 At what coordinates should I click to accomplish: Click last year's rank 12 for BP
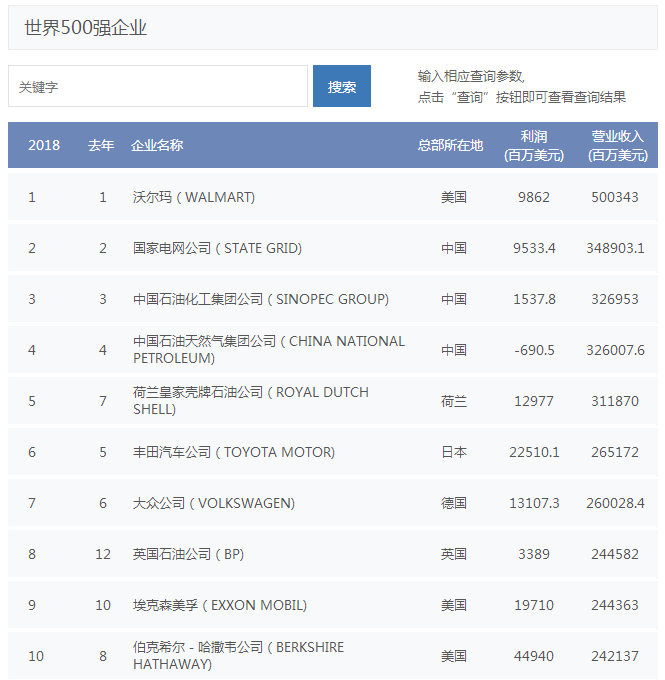click(103, 554)
